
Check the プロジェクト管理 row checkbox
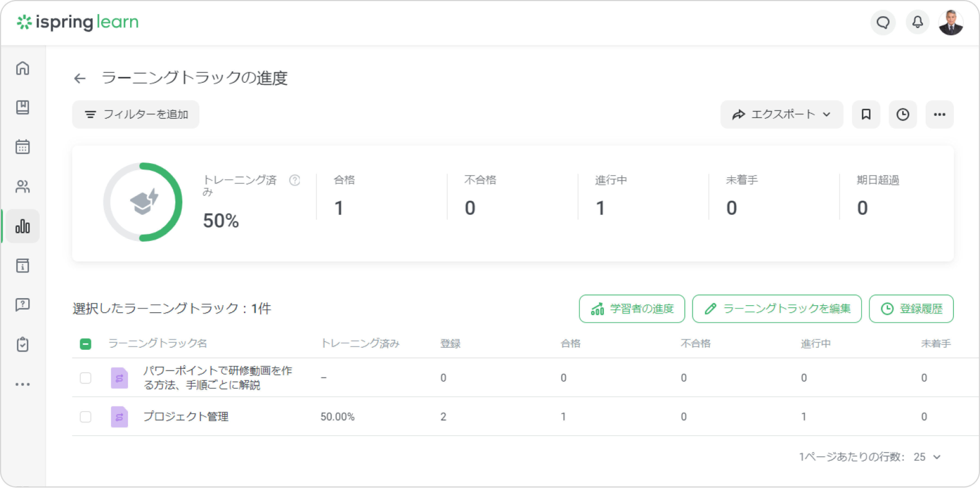[85, 416]
